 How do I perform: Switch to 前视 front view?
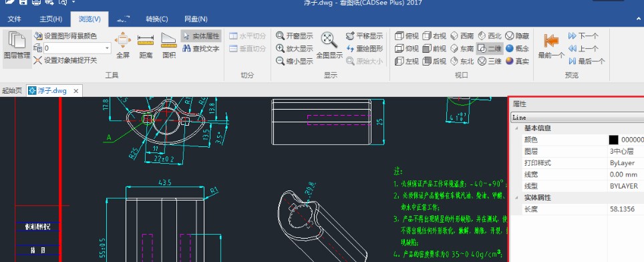click(434, 49)
